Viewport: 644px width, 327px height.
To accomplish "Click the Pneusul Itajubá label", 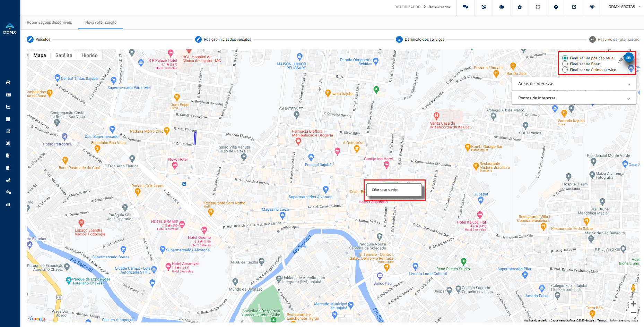I will click(318, 165).
